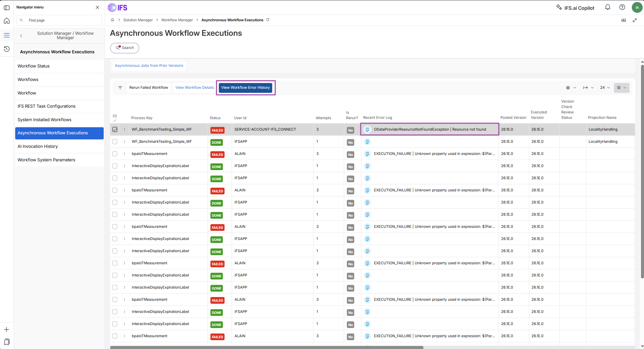Viewport: 644px width, 349px height.
Task: Open the bookmarks icon in left rail
Action: tap(6, 342)
